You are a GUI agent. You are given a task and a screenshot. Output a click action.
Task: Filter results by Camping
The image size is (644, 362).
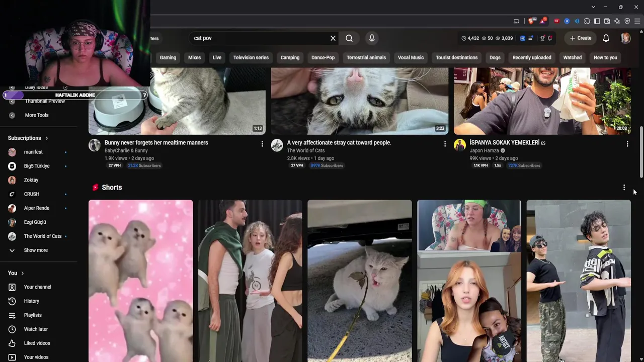coord(290,58)
